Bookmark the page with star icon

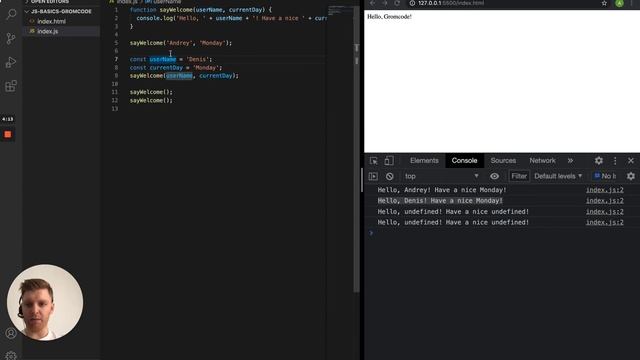pyautogui.click(x=604, y=3)
